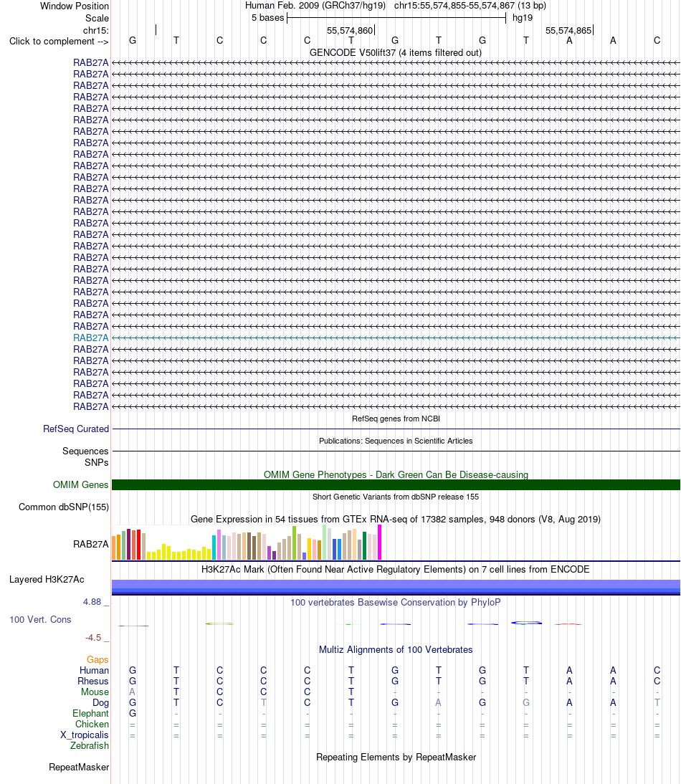Select the 'Chicken' alignment row label
The width and height of the screenshot is (681, 784).
click(92, 724)
